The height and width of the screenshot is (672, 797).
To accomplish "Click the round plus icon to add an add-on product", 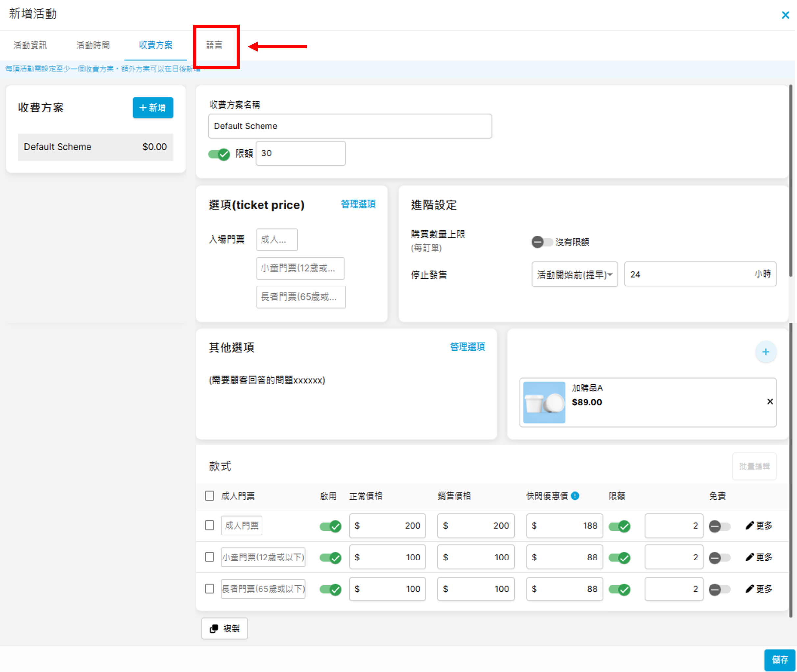I will 765,352.
